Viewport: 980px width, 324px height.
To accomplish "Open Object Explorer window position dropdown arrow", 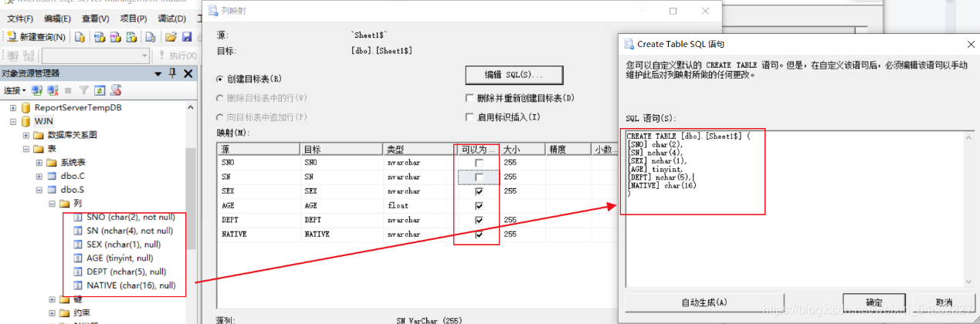I will (159, 73).
